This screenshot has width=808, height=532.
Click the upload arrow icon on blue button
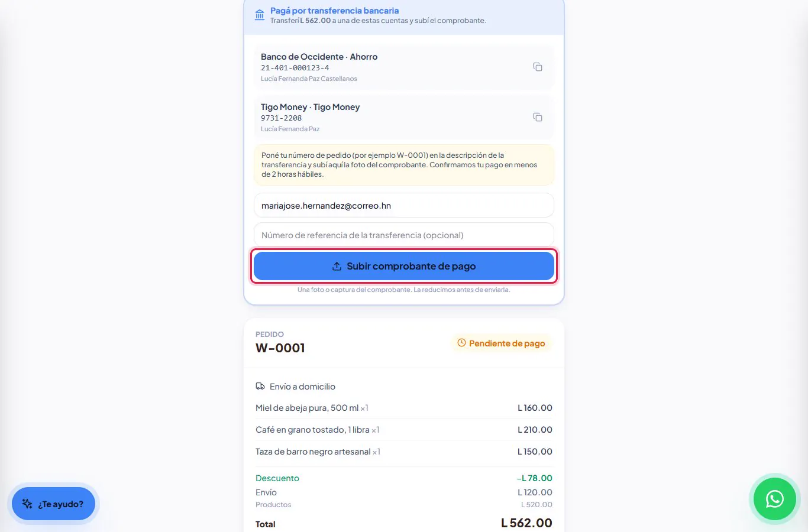click(x=337, y=266)
